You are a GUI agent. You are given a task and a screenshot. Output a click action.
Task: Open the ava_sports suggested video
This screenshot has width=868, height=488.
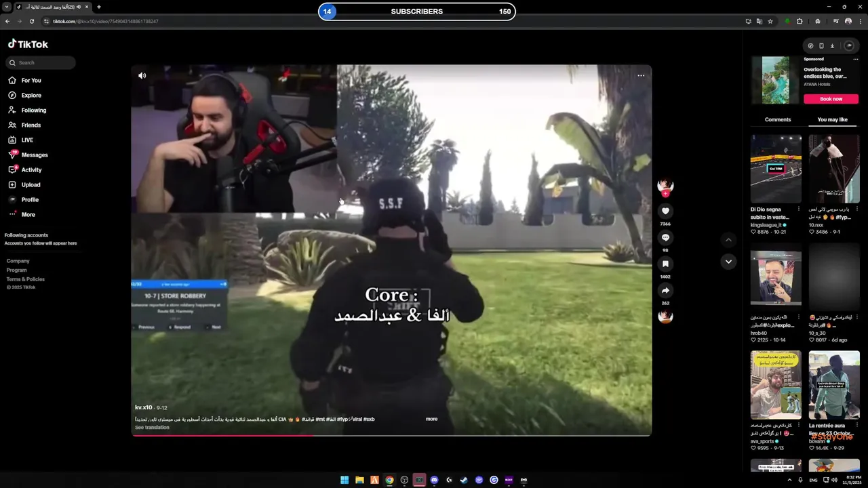[776, 385]
